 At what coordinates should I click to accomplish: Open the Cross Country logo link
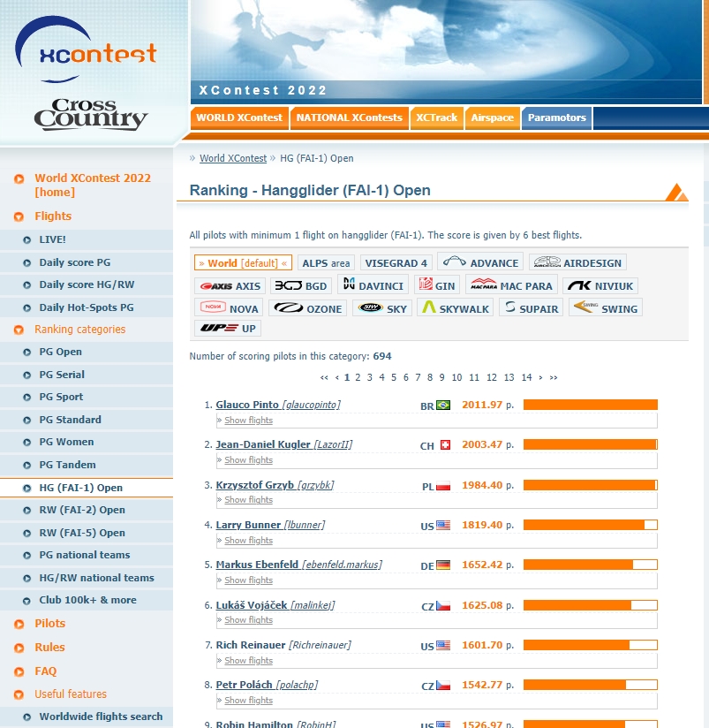coord(91,114)
